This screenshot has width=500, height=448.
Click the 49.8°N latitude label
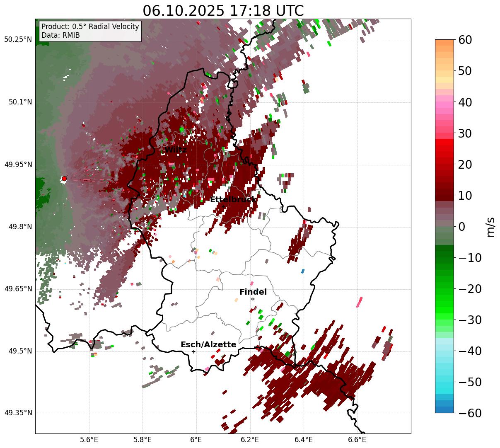20,227
